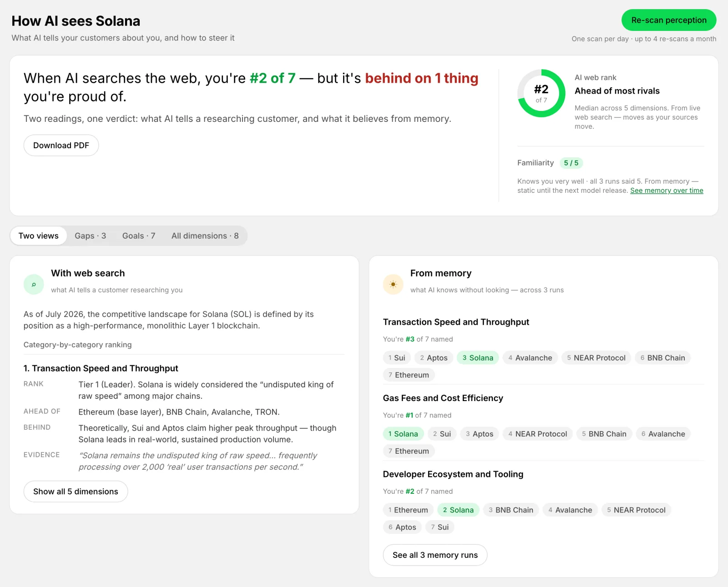The height and width of the screenshot is (587, 728).
Task: Click '6 Aptos' chip under Developer Ecosystem
Action: (402, 527)
